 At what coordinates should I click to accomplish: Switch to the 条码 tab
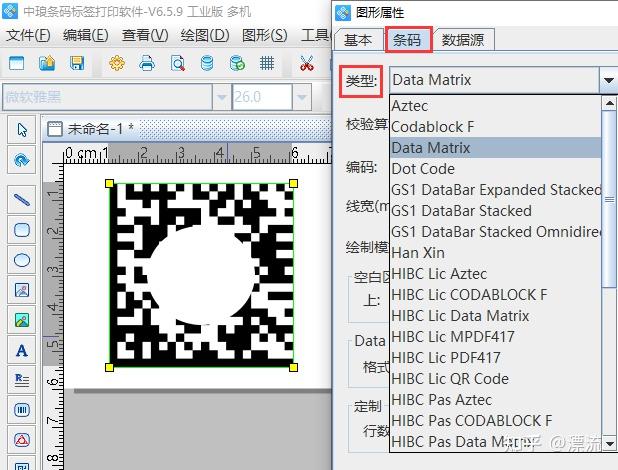click(408, 40)
